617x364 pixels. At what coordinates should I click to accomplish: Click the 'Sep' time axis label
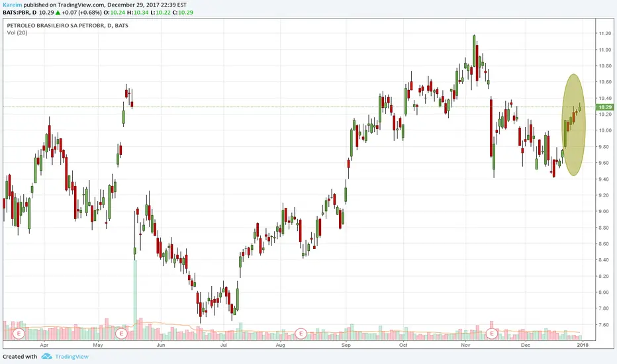(x=346, y=345)
